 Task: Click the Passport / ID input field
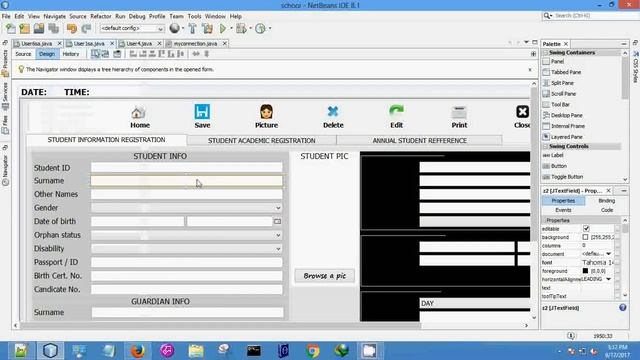[x=187, y=262]
